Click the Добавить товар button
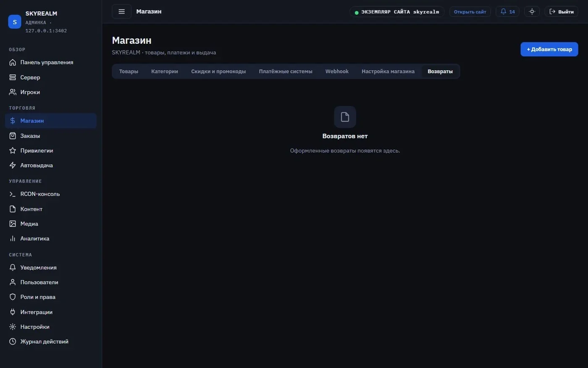Viewport: 588px width, 368px height. tap(549, 49)
